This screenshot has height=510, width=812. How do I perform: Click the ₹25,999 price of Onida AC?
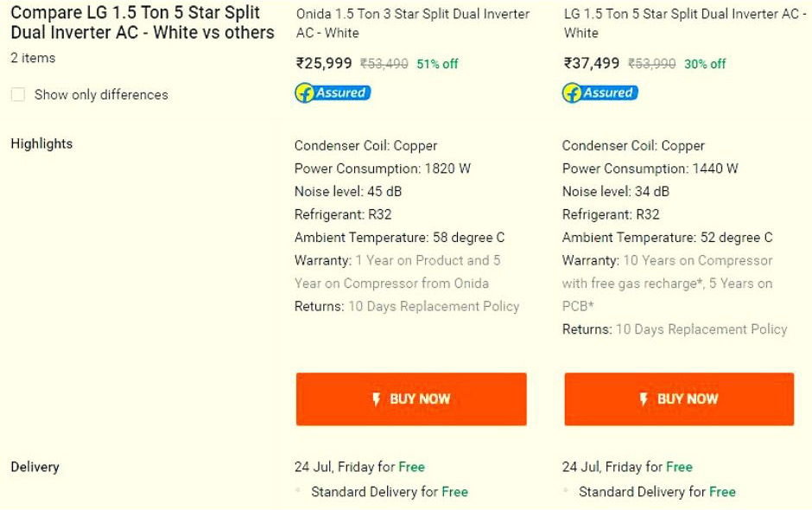(x=324, y=63)
